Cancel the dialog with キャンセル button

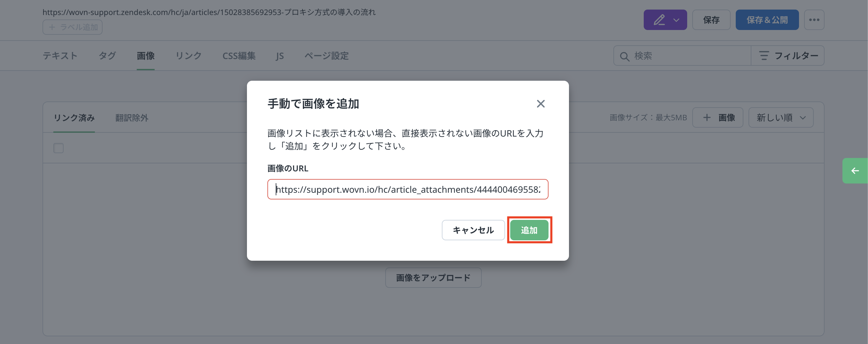(473, 230)
